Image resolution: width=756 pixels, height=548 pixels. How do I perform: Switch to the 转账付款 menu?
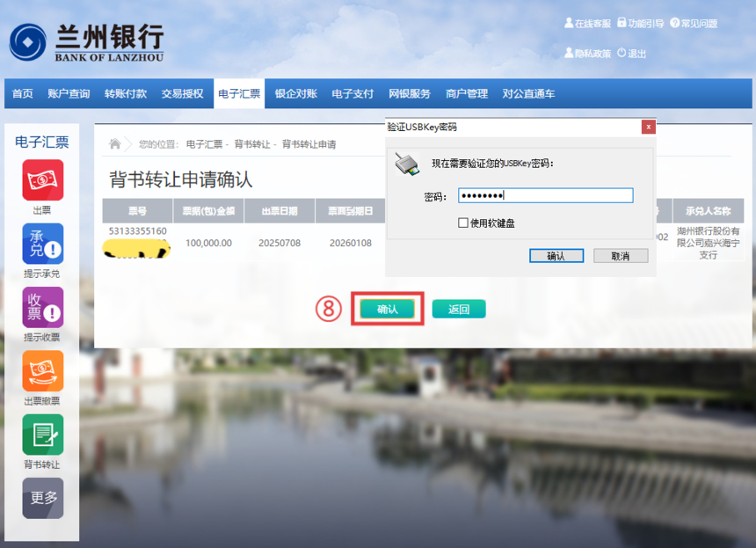(126, 93)
